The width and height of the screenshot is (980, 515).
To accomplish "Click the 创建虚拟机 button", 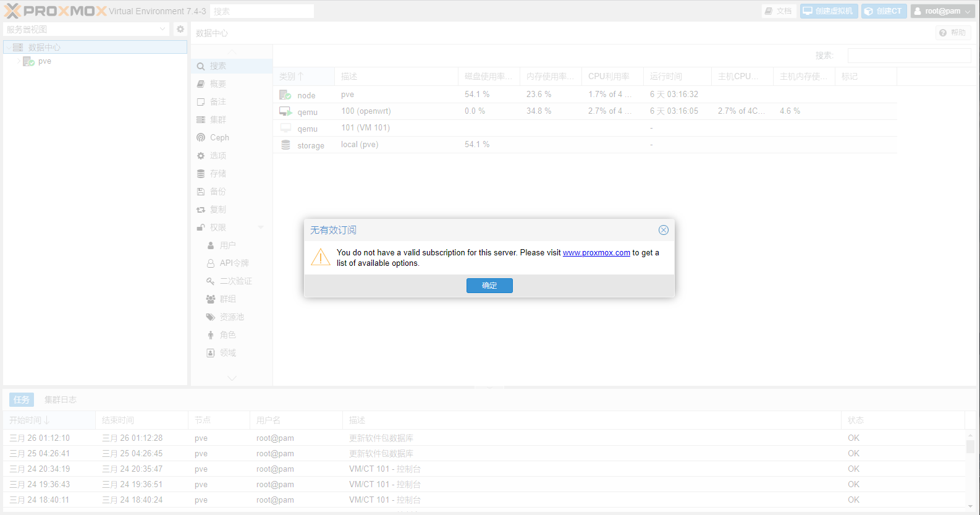I will [x=828, y=11].
